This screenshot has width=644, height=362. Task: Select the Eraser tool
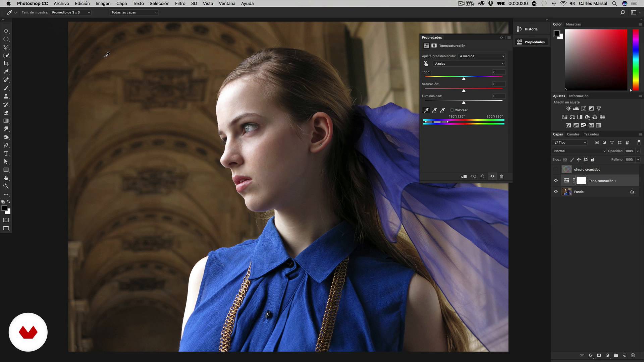click(6, 113)
